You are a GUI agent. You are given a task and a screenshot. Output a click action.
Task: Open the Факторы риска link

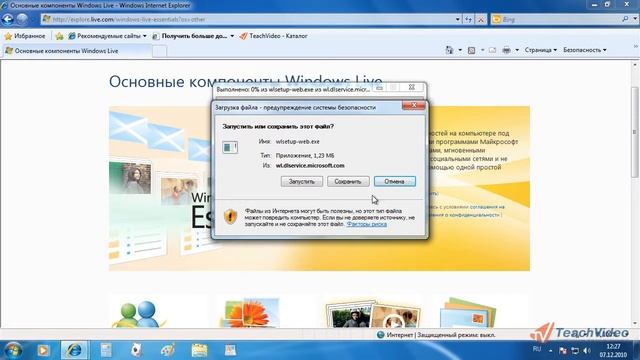pyautogui.click(x=367, y=224)
